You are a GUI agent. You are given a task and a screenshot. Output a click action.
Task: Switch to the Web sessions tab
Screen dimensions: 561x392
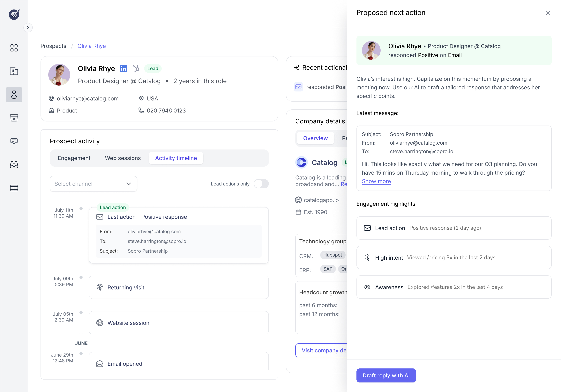[123, 158]
